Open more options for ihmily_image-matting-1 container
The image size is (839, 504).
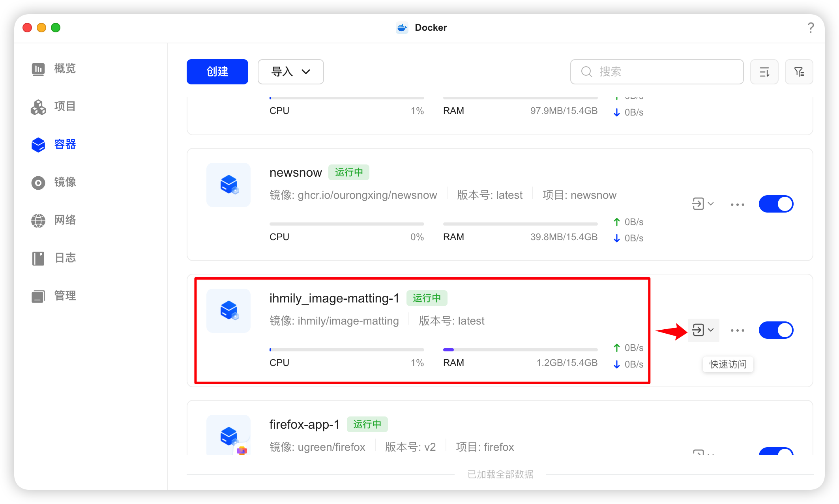[x=737, y=330]
